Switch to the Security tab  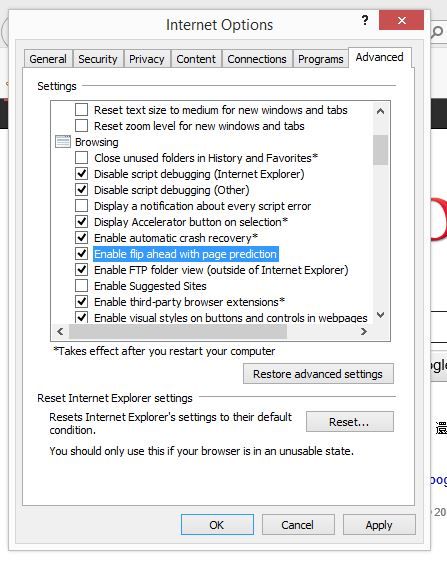click(x=98, y=59)
